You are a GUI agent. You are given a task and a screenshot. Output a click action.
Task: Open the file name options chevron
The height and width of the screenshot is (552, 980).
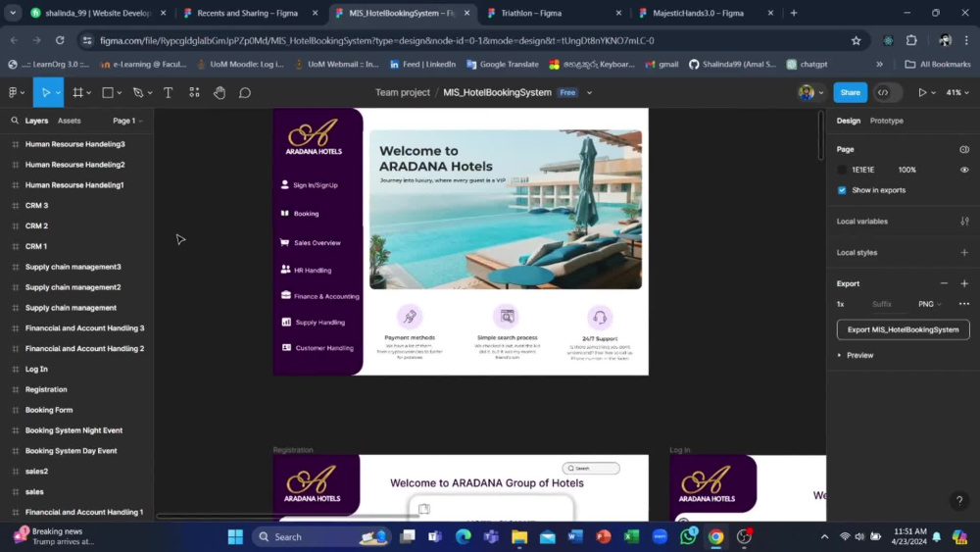(x=589, y=93)
